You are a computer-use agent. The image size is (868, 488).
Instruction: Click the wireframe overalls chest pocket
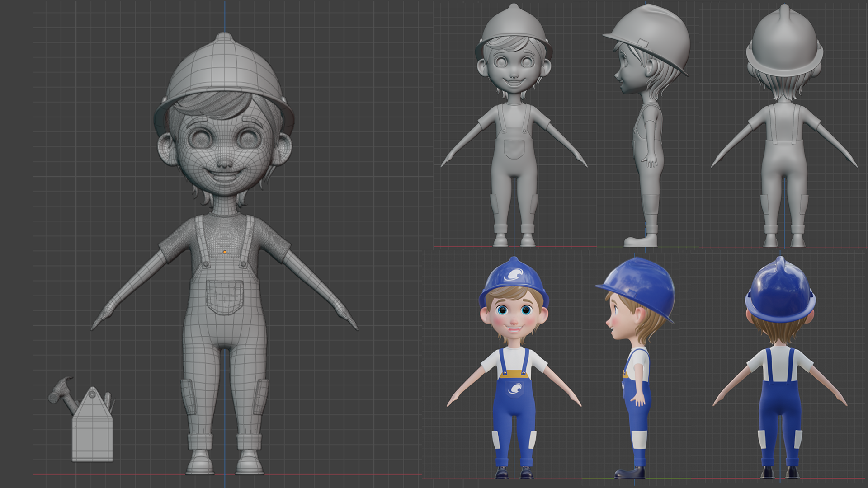click(225, 296)
